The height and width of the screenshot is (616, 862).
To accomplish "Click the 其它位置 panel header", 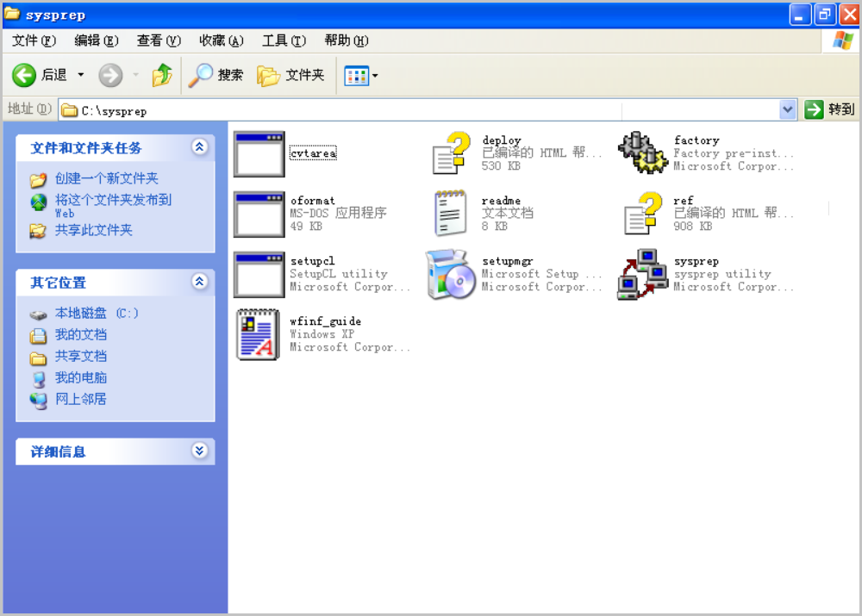I will (116, 283).
